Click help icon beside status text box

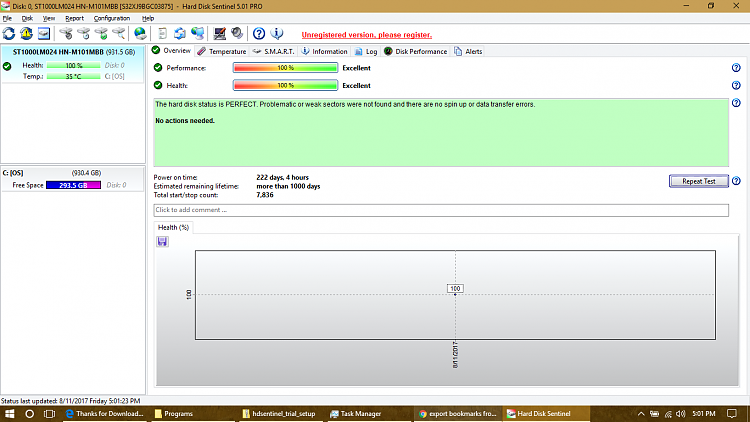(x=736, y=103)
